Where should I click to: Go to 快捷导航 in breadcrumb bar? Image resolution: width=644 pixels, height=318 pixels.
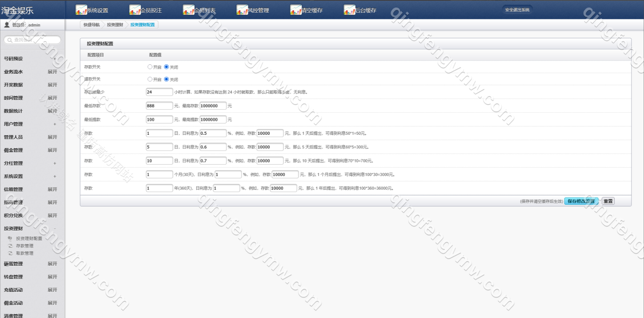pos(92,25)
